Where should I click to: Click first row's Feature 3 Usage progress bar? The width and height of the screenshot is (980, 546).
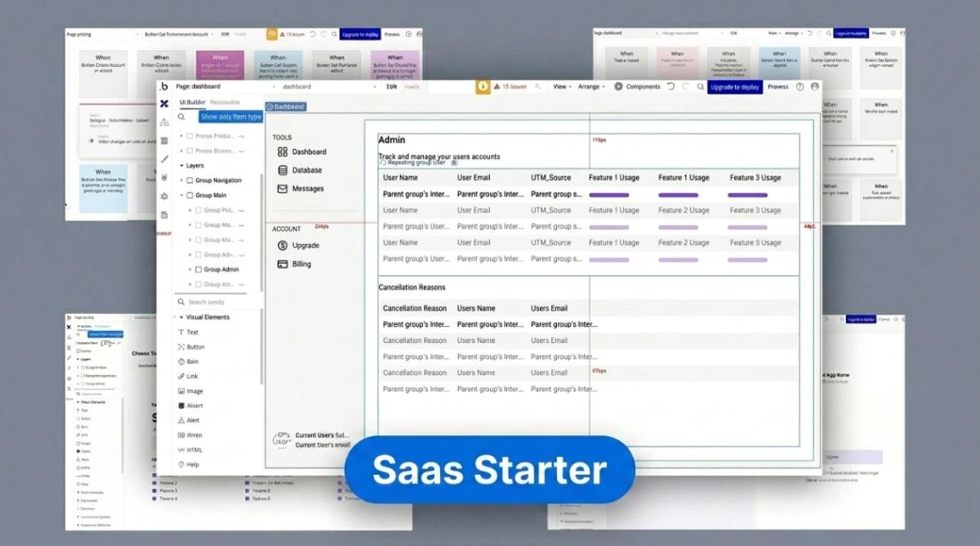(748, 195)
